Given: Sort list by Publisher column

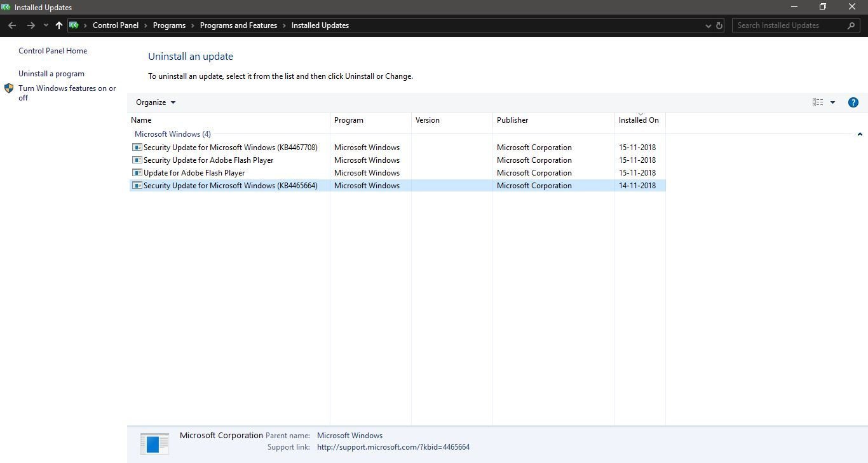Looking at the screenshot, I should point(554,120).
